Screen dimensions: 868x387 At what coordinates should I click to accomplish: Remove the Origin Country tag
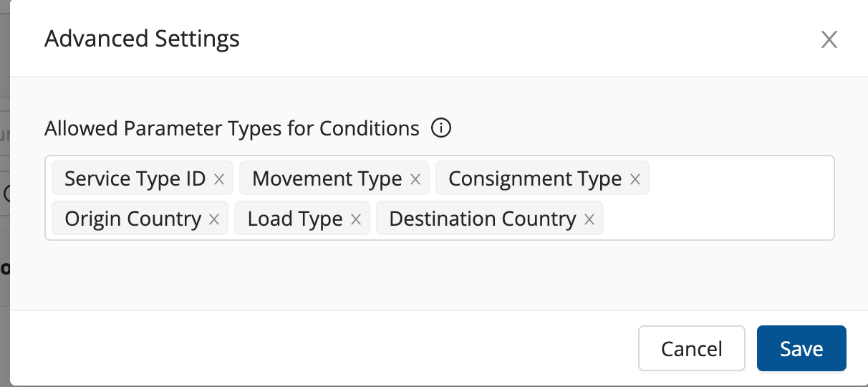213,219
